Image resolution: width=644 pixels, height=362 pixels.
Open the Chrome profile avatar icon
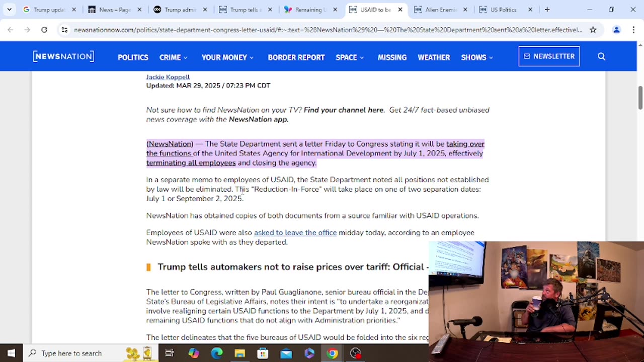pos(616,30)
